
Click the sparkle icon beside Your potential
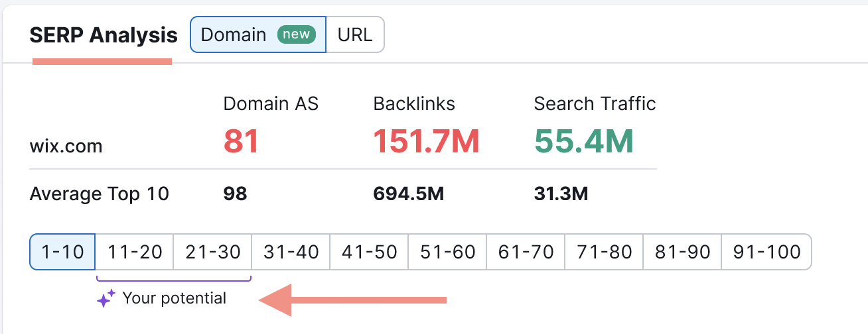(106, 299)
